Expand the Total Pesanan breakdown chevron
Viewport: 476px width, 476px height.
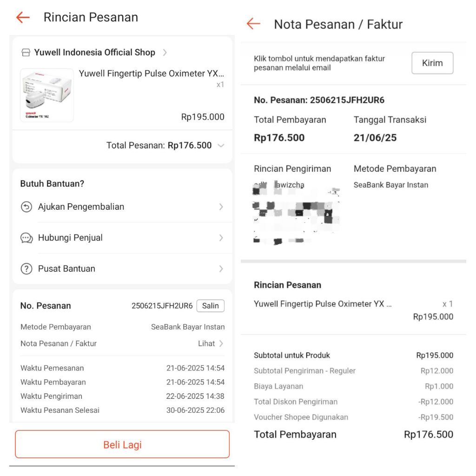[221, 145]
